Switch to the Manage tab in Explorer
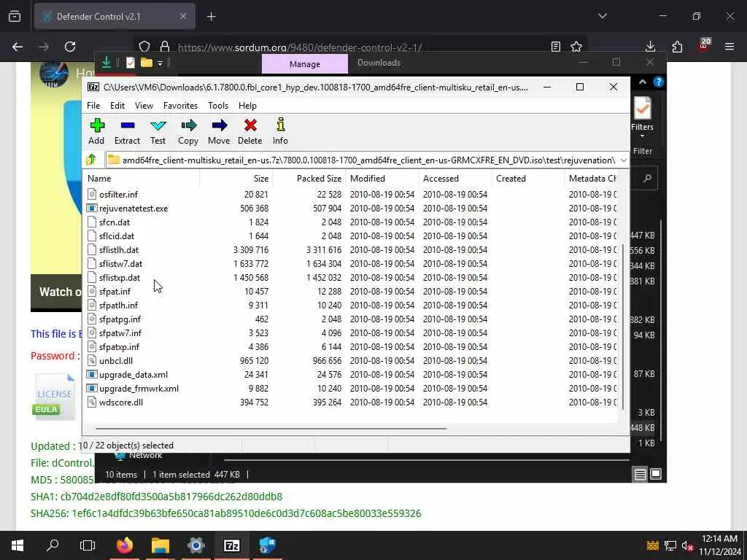Viewport: 747px width, 560px height. 305,64
